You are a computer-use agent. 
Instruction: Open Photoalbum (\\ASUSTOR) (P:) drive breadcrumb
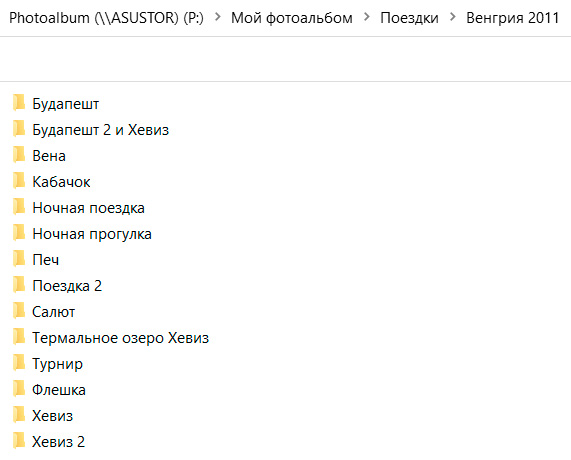[106, 17]
